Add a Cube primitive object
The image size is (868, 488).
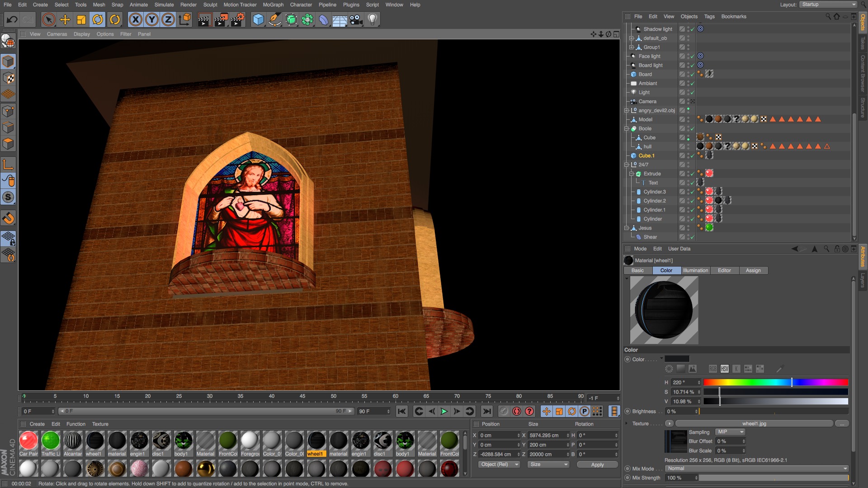[258, 19]
